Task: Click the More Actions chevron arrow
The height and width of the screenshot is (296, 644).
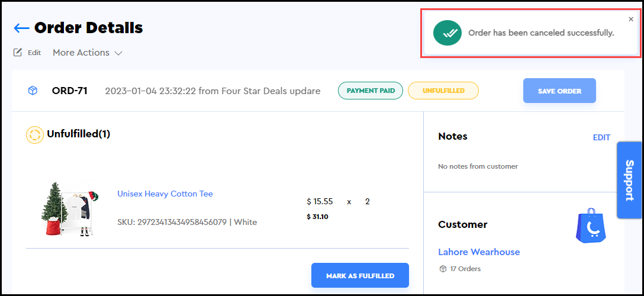Action: pyautogui.click(x=118, y=53)
